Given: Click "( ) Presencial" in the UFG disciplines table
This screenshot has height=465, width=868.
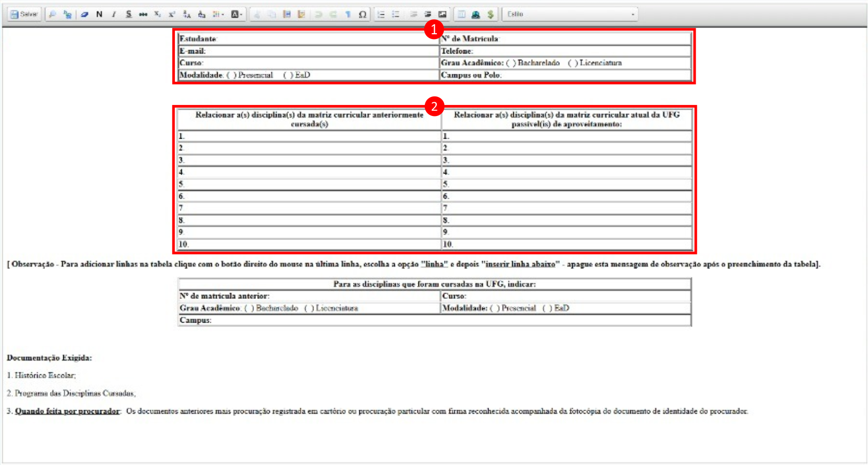Looking at the screenshot, I should click(x=513, y=308).
